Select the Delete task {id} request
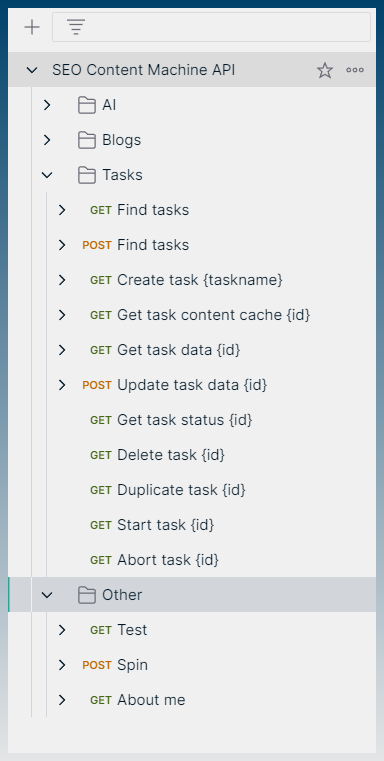384x761 pixels. point(192,455)
